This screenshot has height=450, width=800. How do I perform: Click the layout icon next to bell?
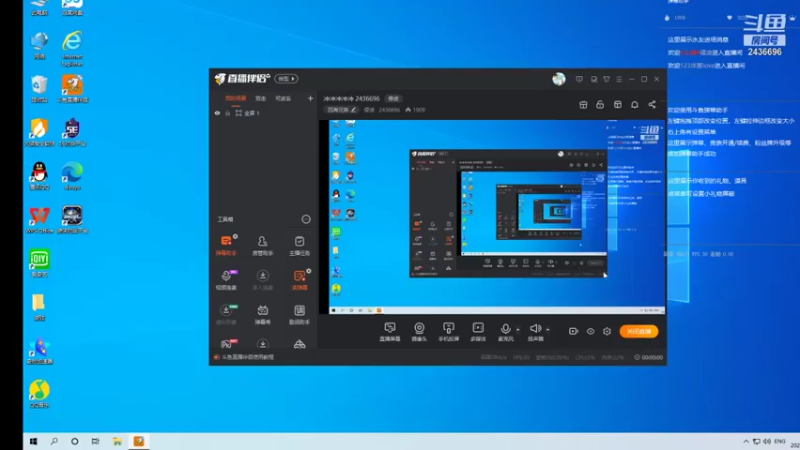click(617, 104)
